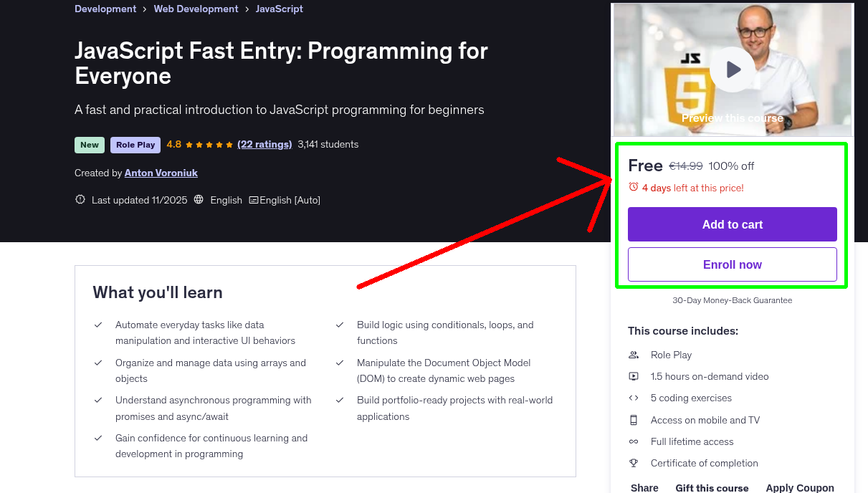
Task: Open the Development breadcrumb category
Action: pyautogui.click(x=105, y=9)
